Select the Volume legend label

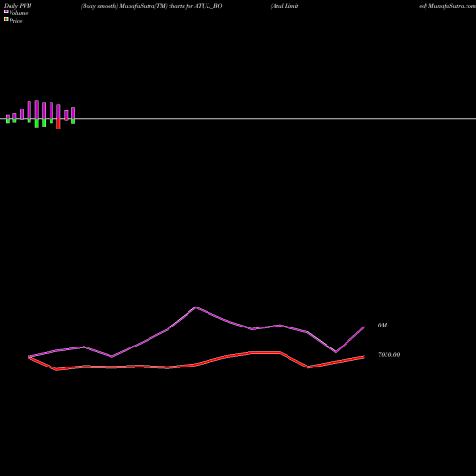tap(18, 13)
